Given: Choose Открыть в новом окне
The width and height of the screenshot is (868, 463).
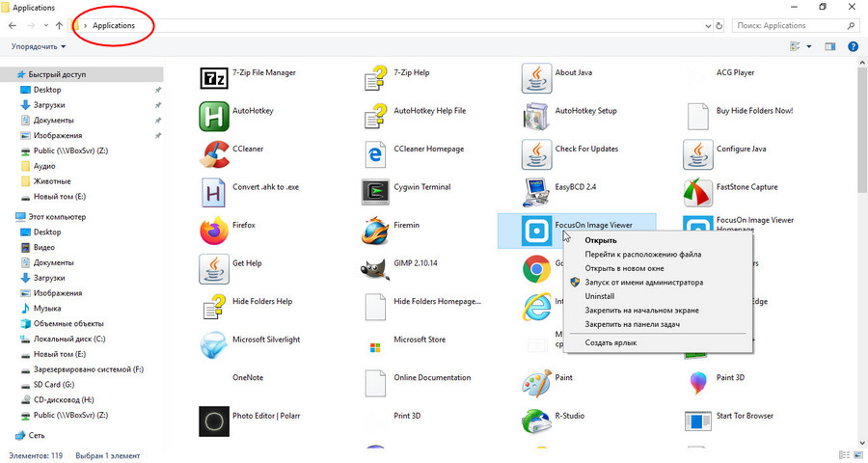Looking at the screenshot, I should click(624, 268).
